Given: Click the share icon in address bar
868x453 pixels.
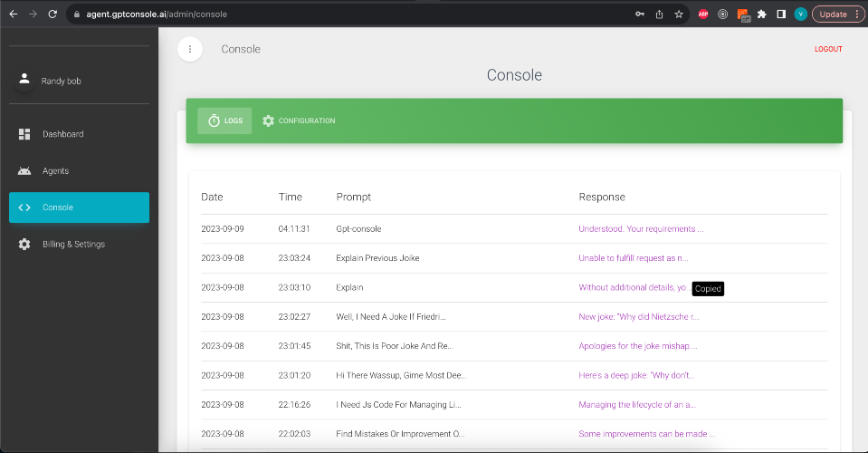Looking at the screenshot, I should click(x=659, y=14).
